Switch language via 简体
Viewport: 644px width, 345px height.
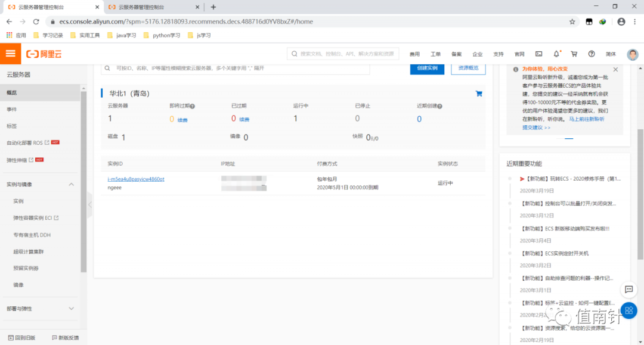[x=611, y=54]
